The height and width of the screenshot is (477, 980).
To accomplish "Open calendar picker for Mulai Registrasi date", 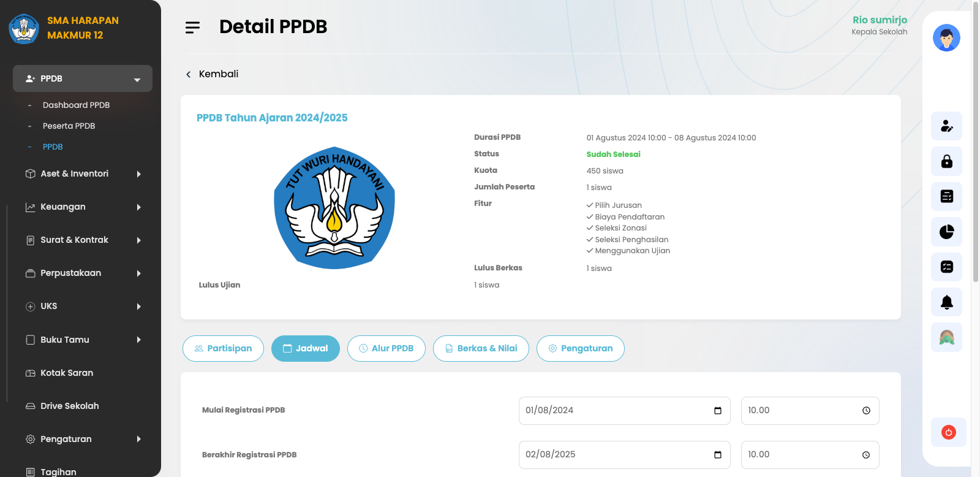I will coord(717,411).
